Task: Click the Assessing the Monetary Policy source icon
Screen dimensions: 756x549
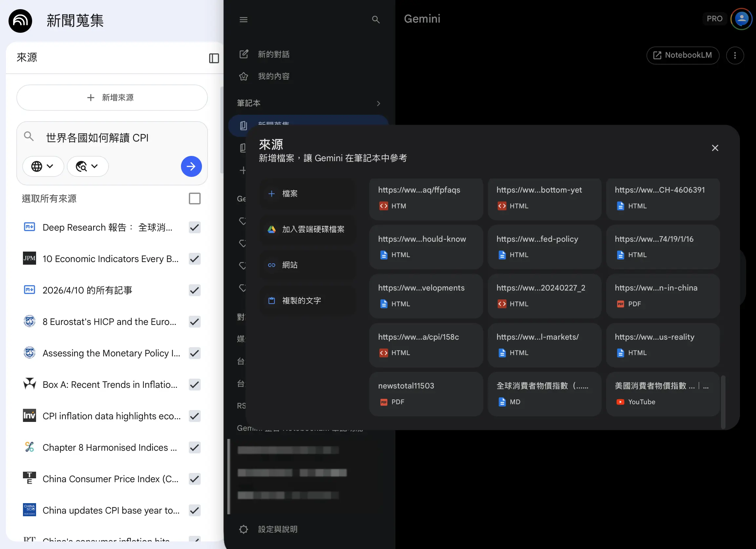Action: point(29,352)
